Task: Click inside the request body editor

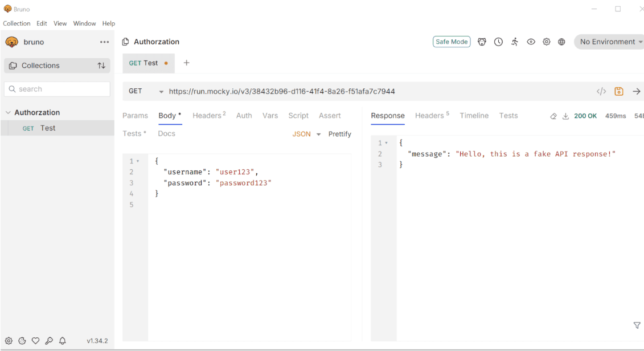Action: [249, 247]
